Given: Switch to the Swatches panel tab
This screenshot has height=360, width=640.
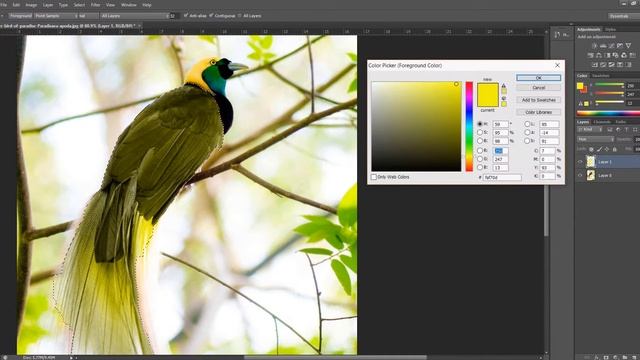Looking at the screenshot, I should (600, 76).
